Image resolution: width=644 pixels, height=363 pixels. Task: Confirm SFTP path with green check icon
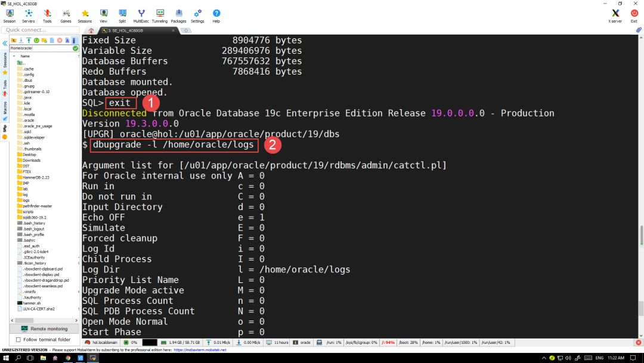(x=75, y=48)
